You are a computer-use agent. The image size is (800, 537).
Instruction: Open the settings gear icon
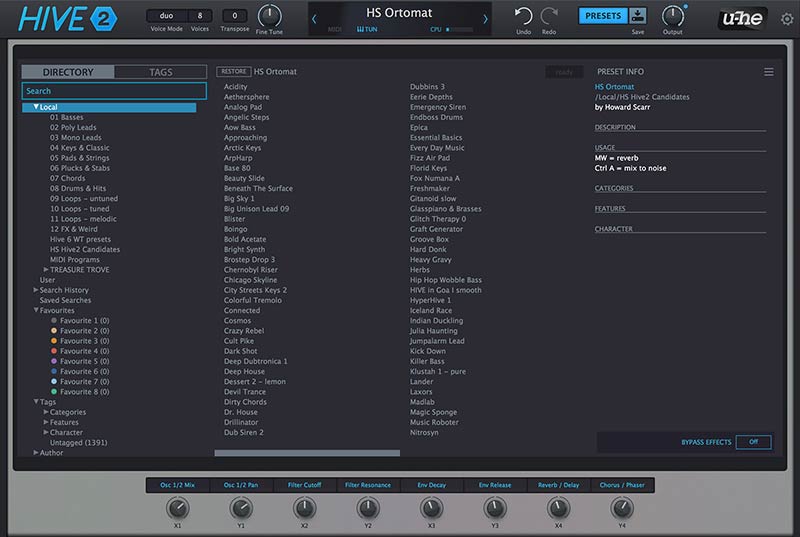[x=787, y=19]
